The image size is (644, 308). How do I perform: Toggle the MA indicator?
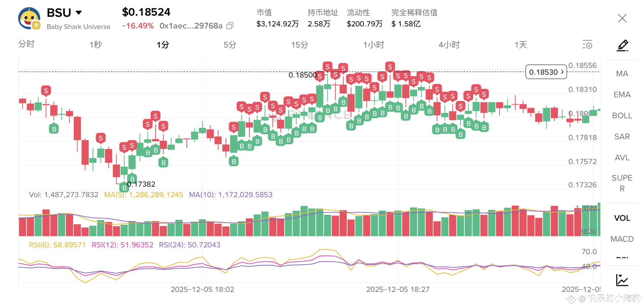622,74
